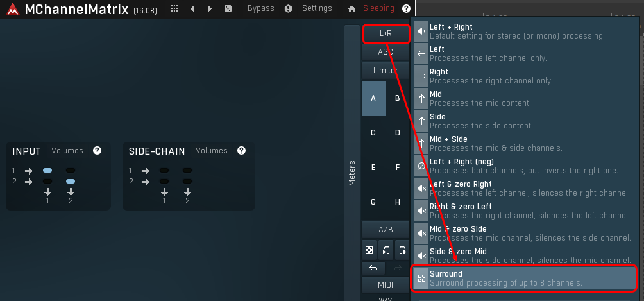The height and width of the screenshot is (301, 644).
Task: Click the Sleeping status label
Action: [378, 8]
